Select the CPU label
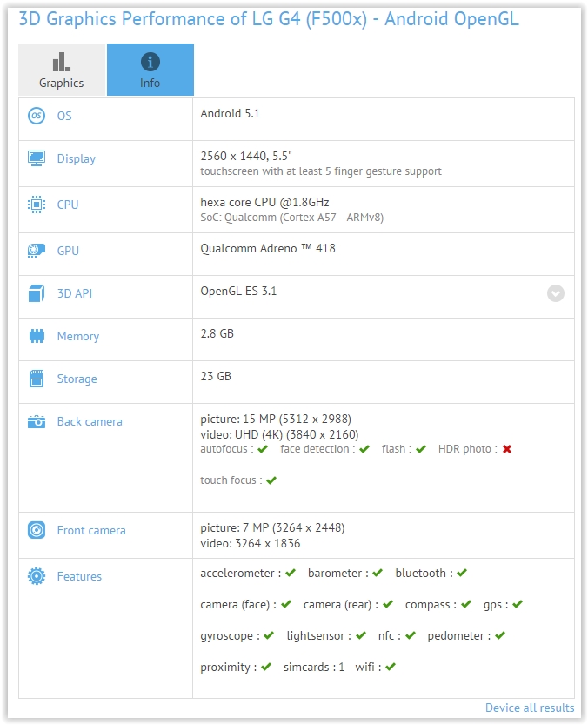 [68, 205]
